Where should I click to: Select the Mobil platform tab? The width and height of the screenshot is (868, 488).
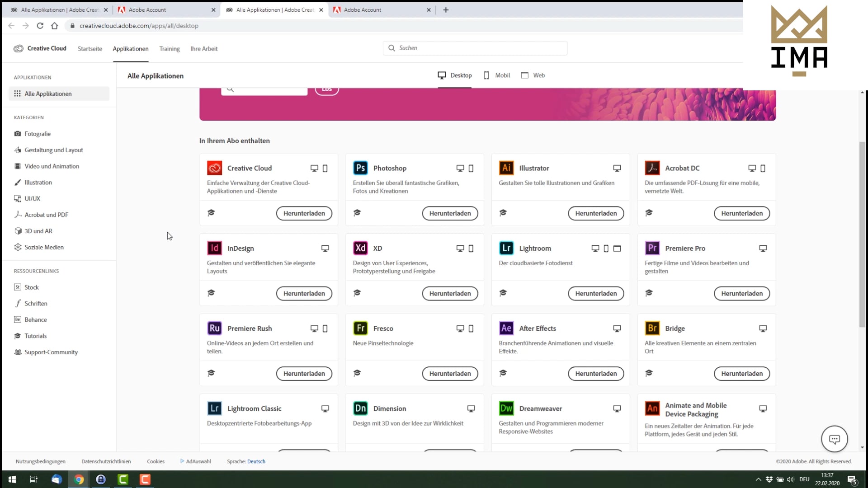coord(496,75)
